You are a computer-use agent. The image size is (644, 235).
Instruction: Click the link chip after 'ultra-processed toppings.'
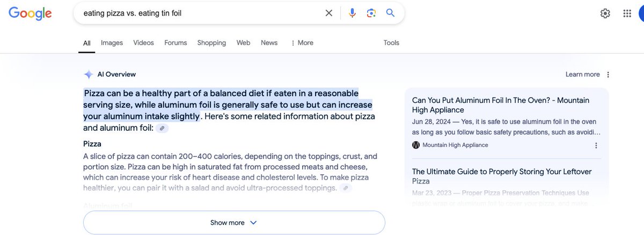point(346,188)
